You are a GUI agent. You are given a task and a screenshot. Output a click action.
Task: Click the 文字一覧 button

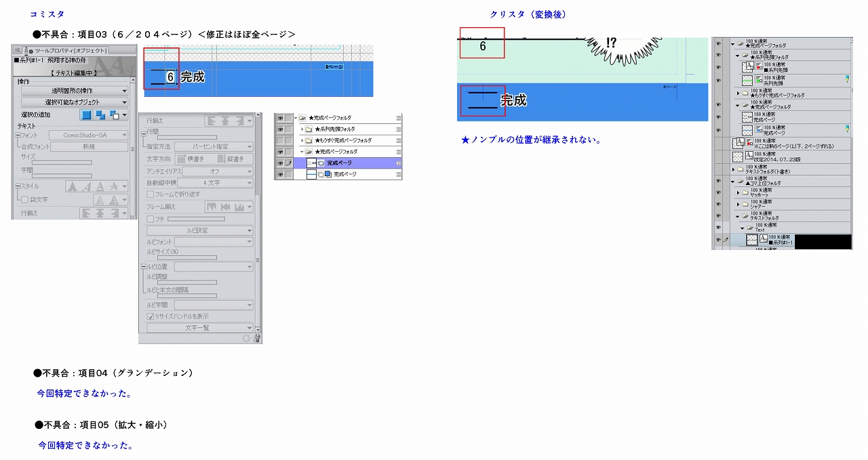(199, 328)
